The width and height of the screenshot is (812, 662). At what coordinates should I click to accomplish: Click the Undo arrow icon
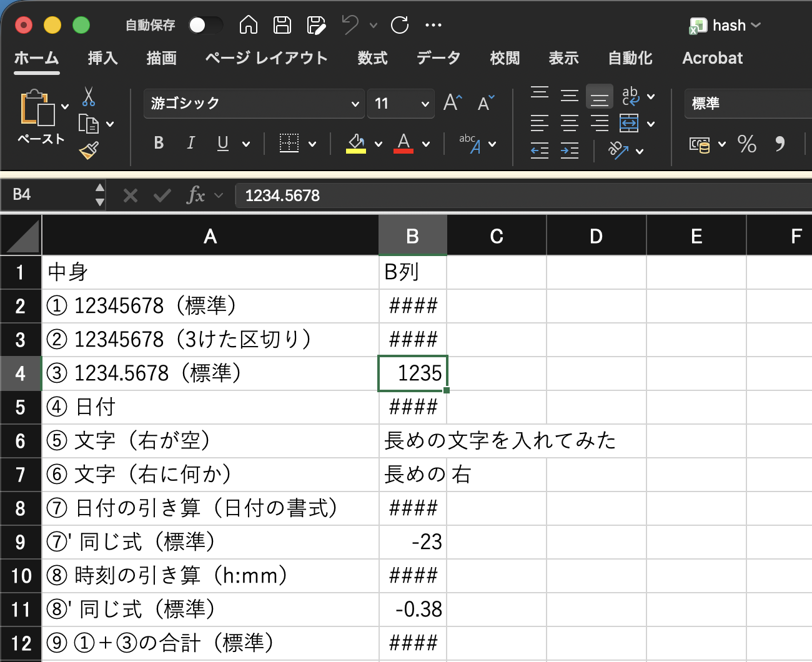[x=350, y=25]
